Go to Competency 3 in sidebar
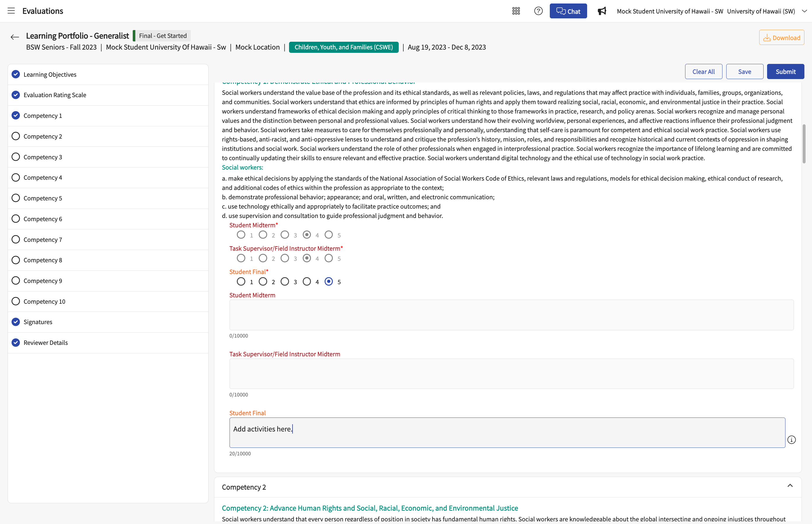This screenshot has height=524, width=812. (108, 157)
